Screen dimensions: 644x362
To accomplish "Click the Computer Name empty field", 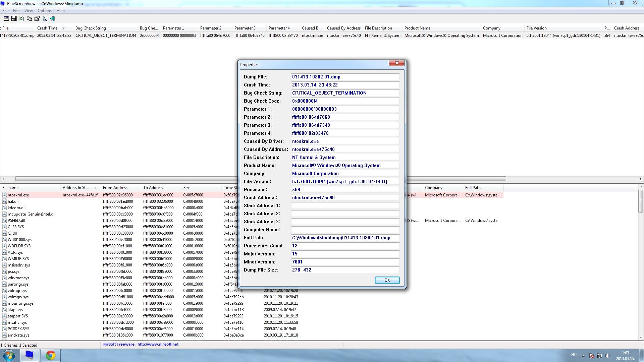I will [345, 230].
